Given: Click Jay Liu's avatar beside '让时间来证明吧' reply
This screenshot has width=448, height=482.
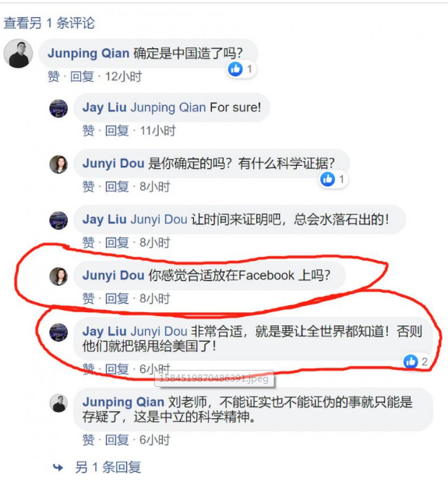Looking at the screenshot, I should (58, 220).
